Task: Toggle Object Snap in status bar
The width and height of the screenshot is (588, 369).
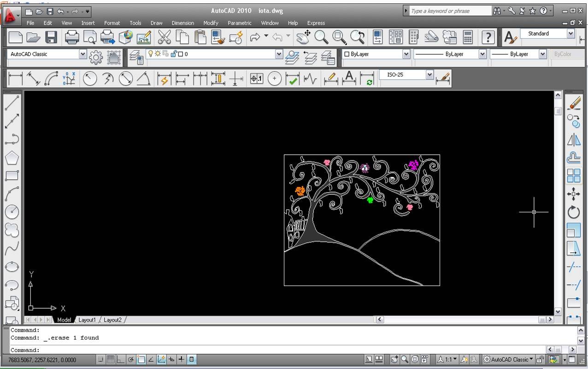Action: (x=141, y=359)
